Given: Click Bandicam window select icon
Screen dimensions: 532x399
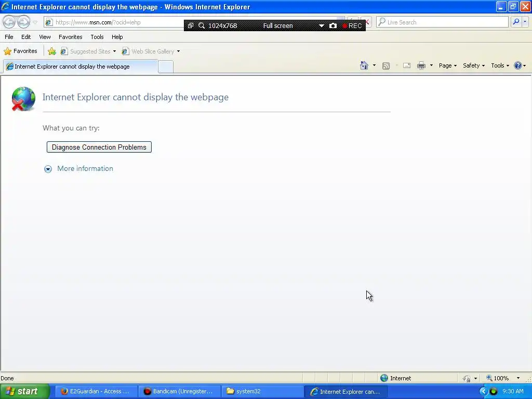Looking at the screenshot, I should pos(191,25).
